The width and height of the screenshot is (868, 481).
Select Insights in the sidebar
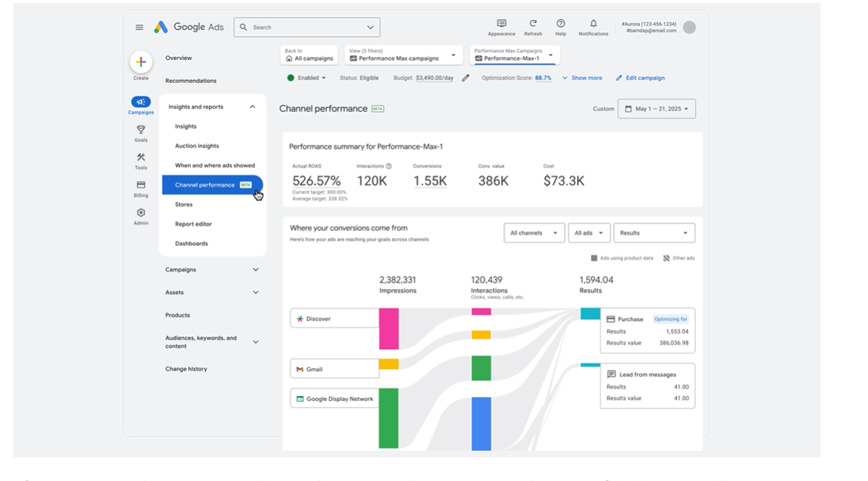tap(185, 126)
